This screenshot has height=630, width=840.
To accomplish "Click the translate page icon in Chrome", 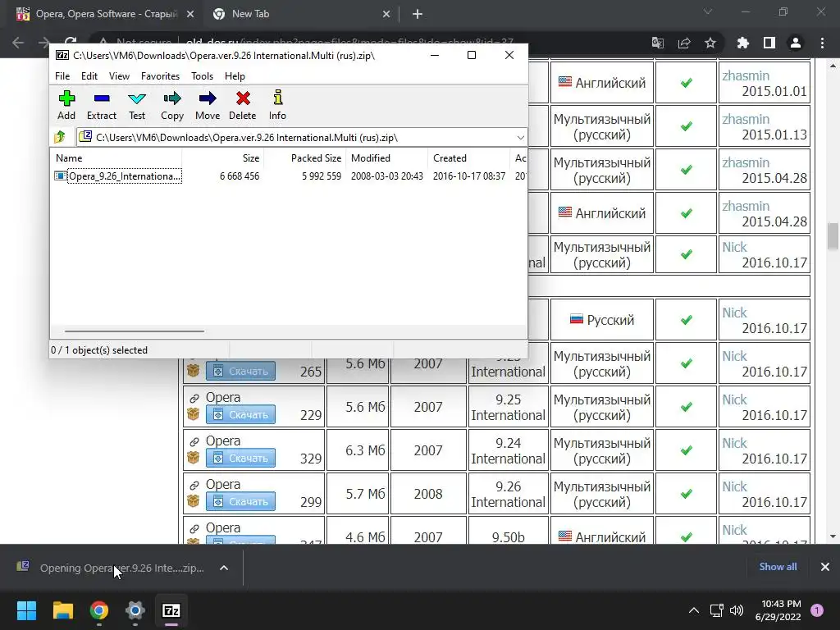I will (658, 43).
